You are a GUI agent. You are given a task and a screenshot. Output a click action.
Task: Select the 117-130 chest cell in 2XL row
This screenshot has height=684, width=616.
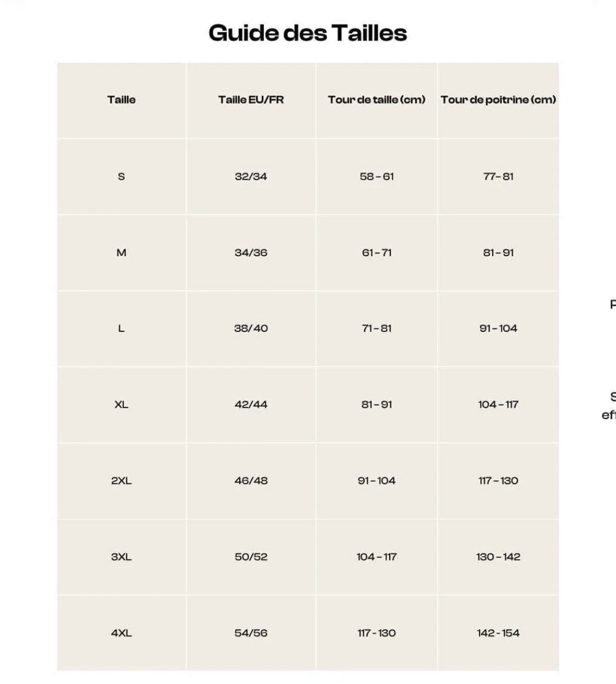[x=498, y=481]
